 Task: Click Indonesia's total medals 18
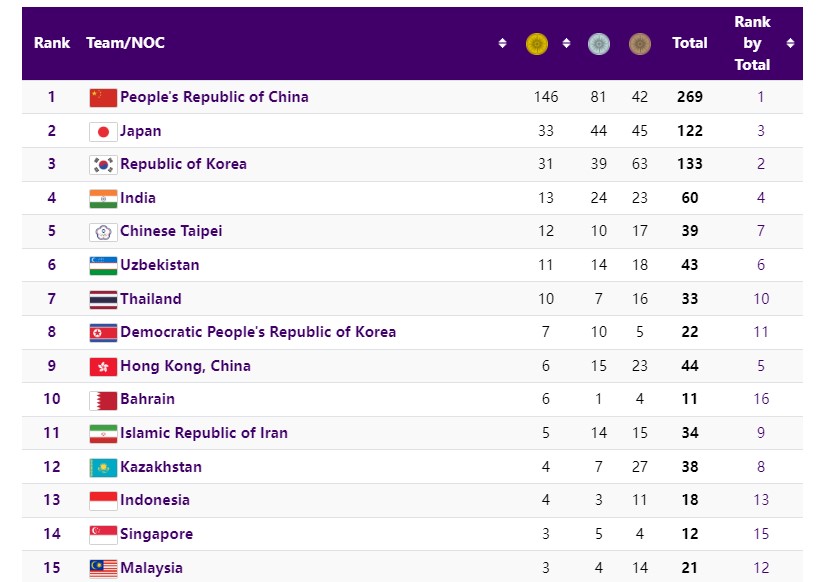(x=690, y=500)
